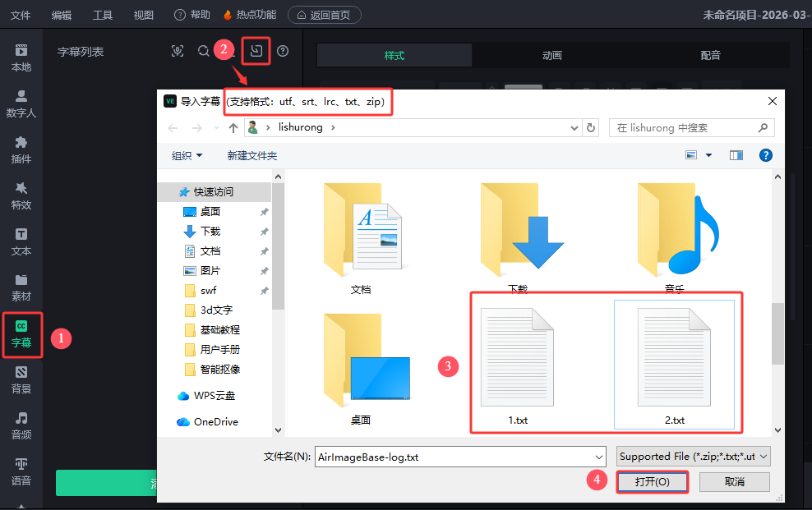The image size is (812, 510).
Task: Open the 文件 menu
Action: [21, 15]
